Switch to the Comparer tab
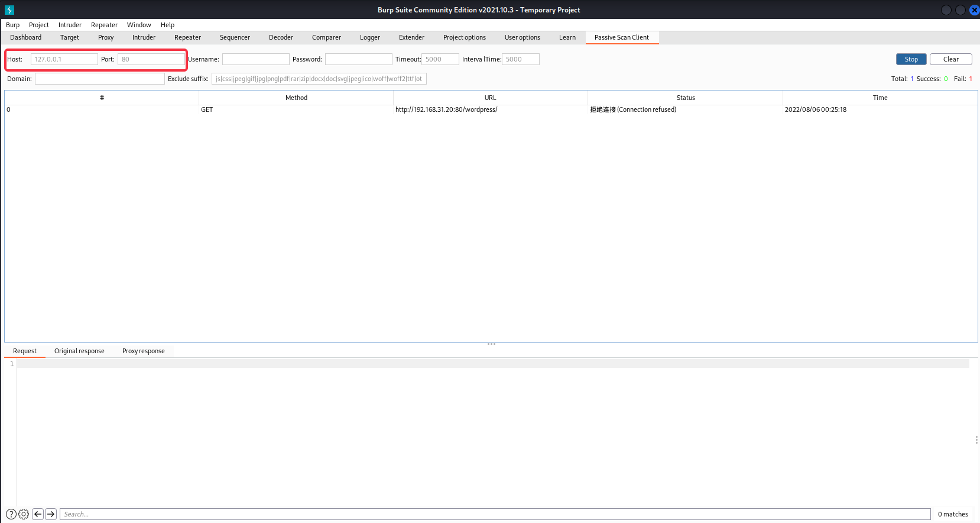980x523 pixels. tap(326, 37)
